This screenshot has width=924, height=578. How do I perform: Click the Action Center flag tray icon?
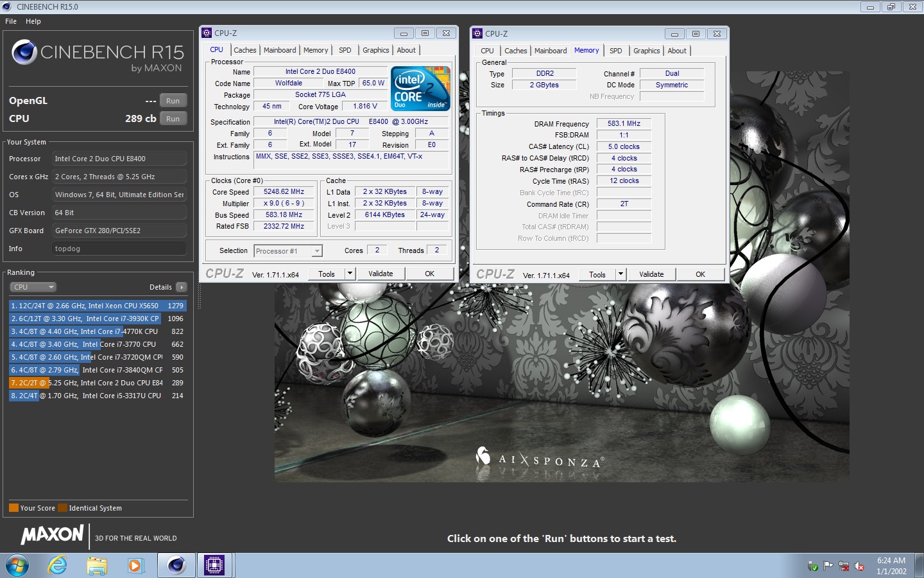click(x=828, y=566)
